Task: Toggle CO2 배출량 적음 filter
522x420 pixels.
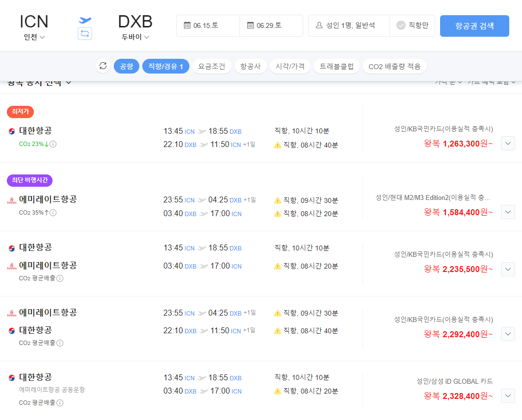Action: (x=394, y=66)
